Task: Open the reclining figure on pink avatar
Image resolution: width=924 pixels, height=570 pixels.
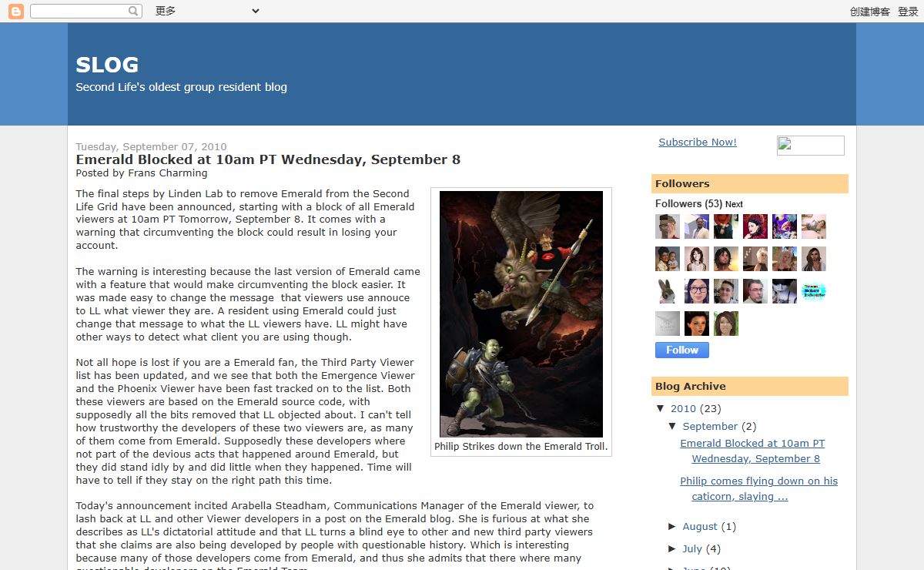Action: pos(814,226)
